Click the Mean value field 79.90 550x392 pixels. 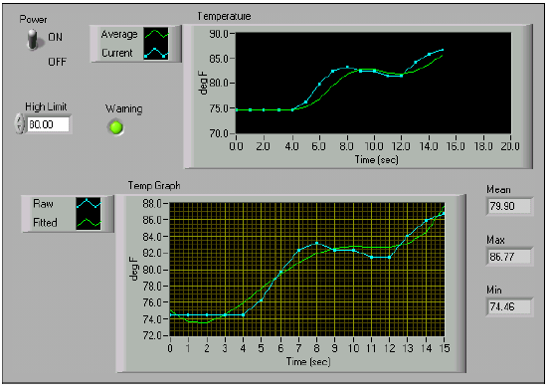509,206
